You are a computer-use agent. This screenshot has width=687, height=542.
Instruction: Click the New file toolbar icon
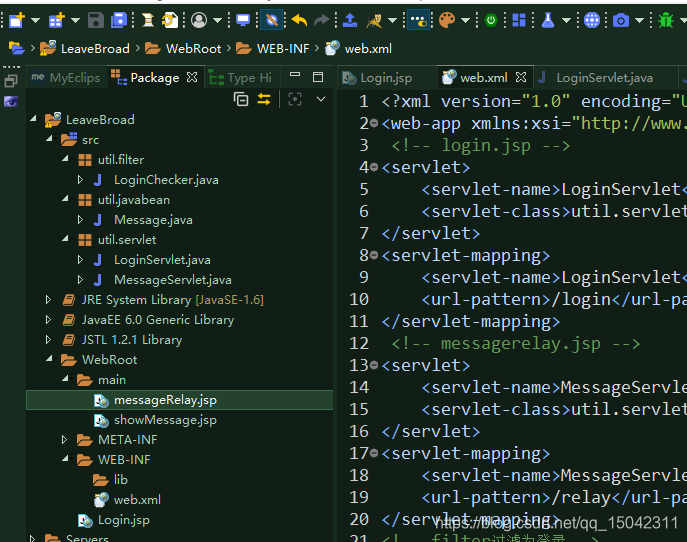pos(17,20)
